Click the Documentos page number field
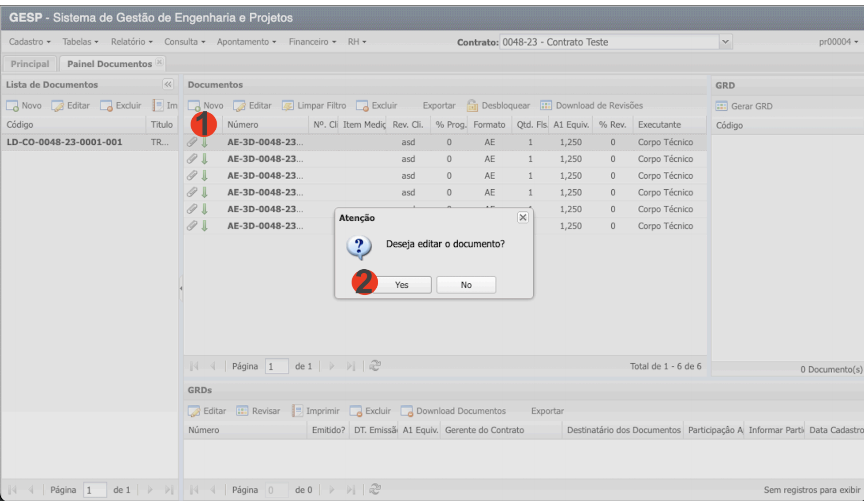 276,366
